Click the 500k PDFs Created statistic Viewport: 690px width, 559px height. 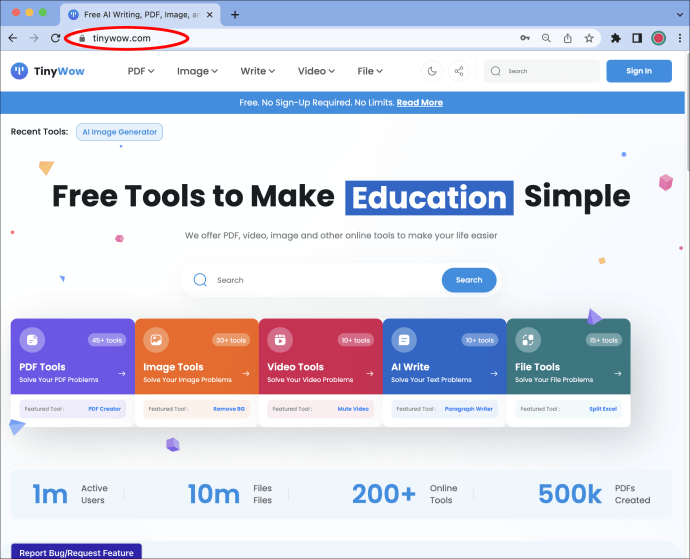[x=594, y=494]
